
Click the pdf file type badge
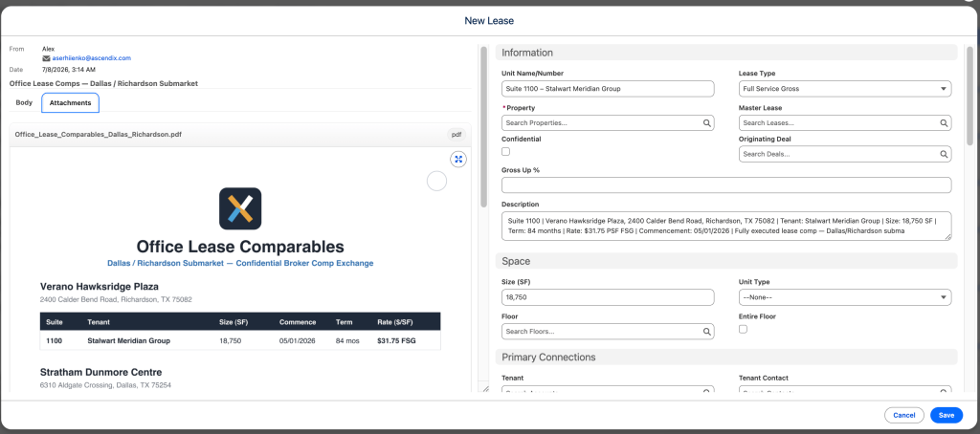coord(457,134)
